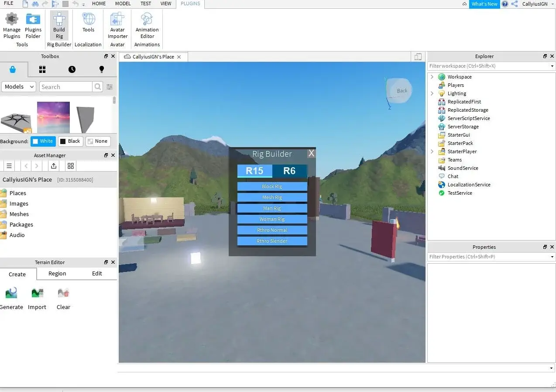Viewport: 556px width, 392px height.
Task: Expand the Workspace tree node
Action: click(x=432, y=77)
